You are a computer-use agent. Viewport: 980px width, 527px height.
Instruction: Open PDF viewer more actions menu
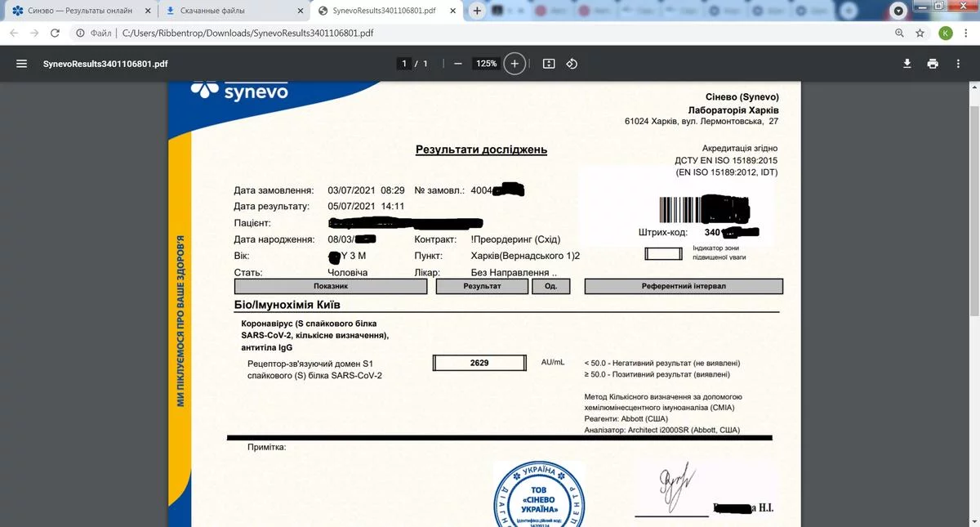(x=959, y=64)
